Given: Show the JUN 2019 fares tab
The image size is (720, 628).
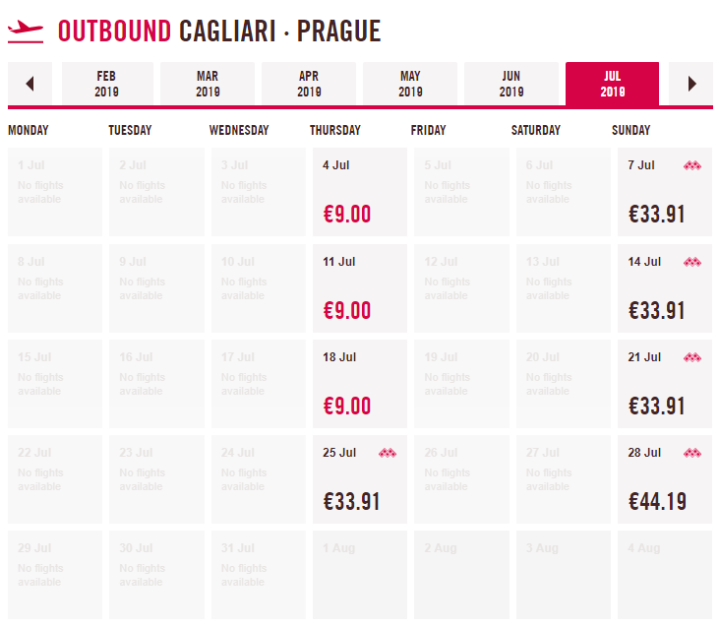Looking at the screenshot, I should pyautogui.click(x=511, y=84).
